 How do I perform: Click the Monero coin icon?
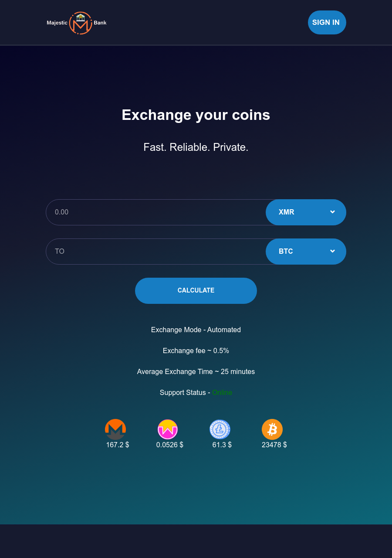pyautogui.click(x=115, y=429)
